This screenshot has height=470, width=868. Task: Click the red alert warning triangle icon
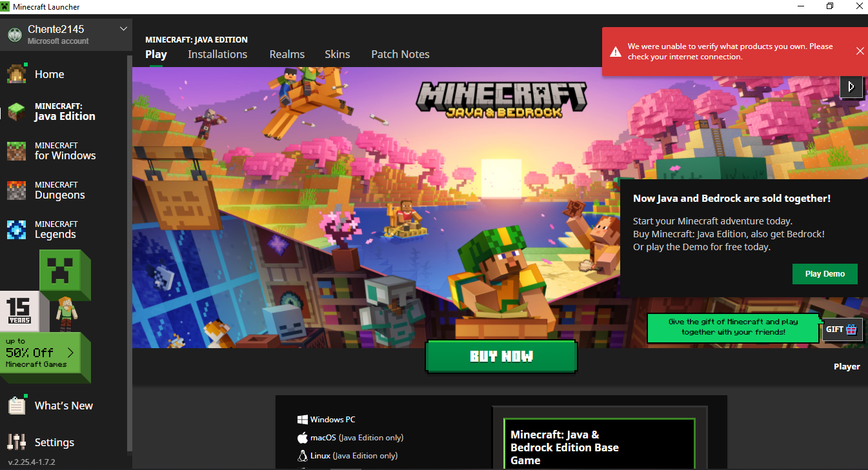coord(615,52)
